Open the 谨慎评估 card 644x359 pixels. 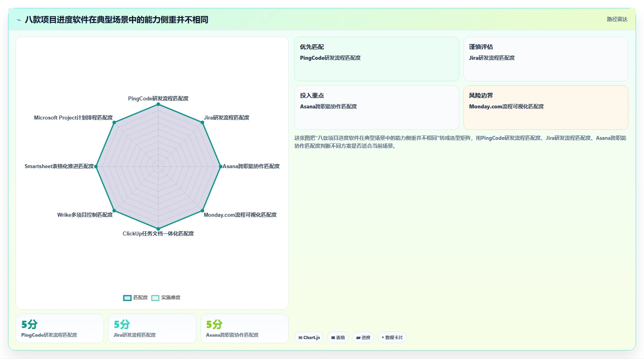pyautogui.click(x=546, y=59)
